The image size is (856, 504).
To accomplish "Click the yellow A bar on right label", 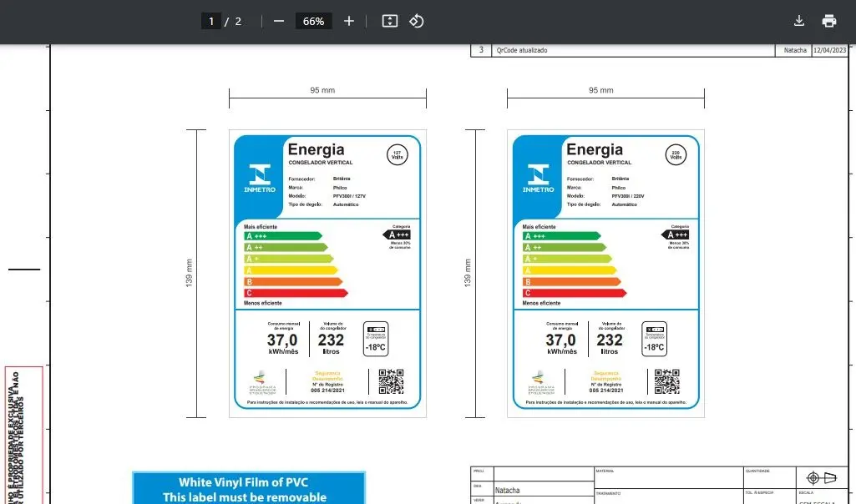I will click(x=570, y=270).
